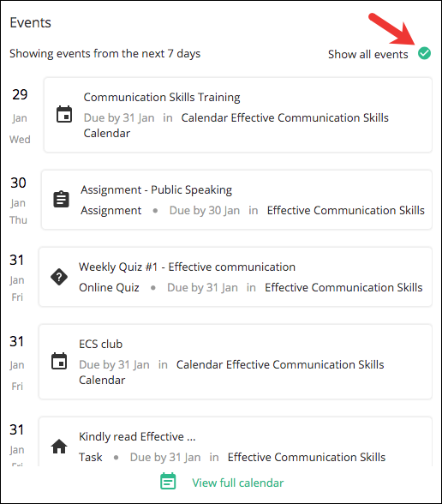
Task: Click the course name in the Assignment row
Action: pos(346,210)
